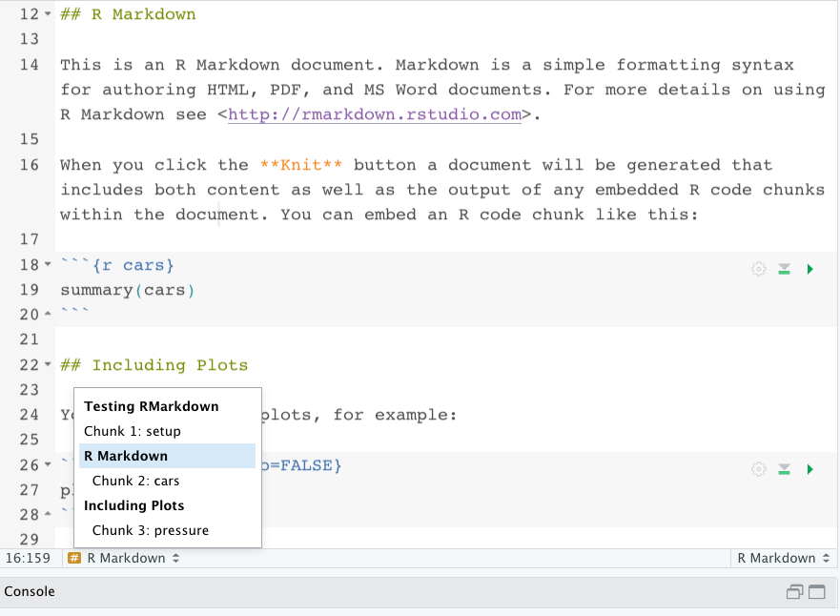
Task: Click the 'for example:' text on line 24
Action: pyautogui.click(x=395, y=415)
